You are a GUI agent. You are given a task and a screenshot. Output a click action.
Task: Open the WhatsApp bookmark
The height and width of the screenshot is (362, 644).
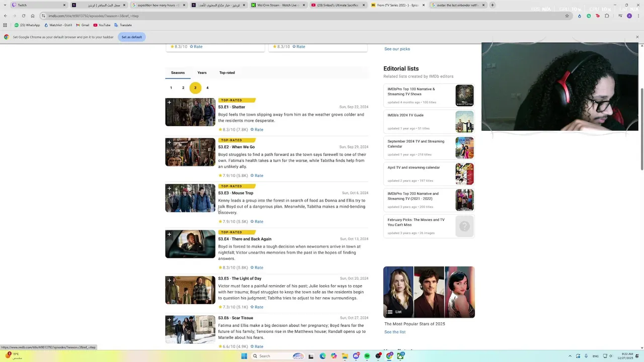(28, 25)
